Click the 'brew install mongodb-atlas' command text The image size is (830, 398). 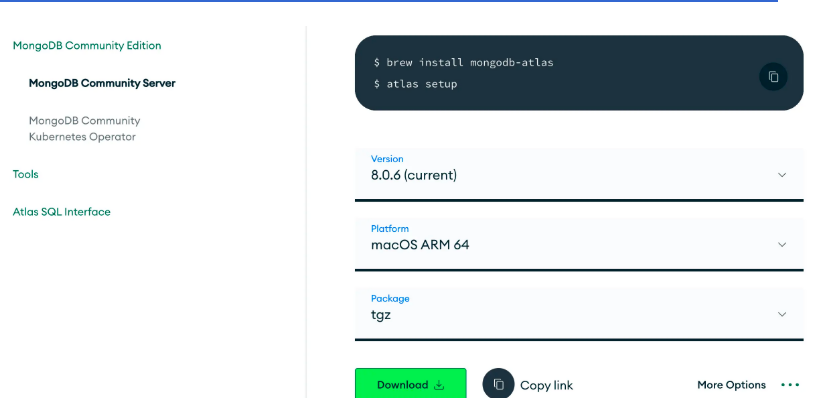470,62
